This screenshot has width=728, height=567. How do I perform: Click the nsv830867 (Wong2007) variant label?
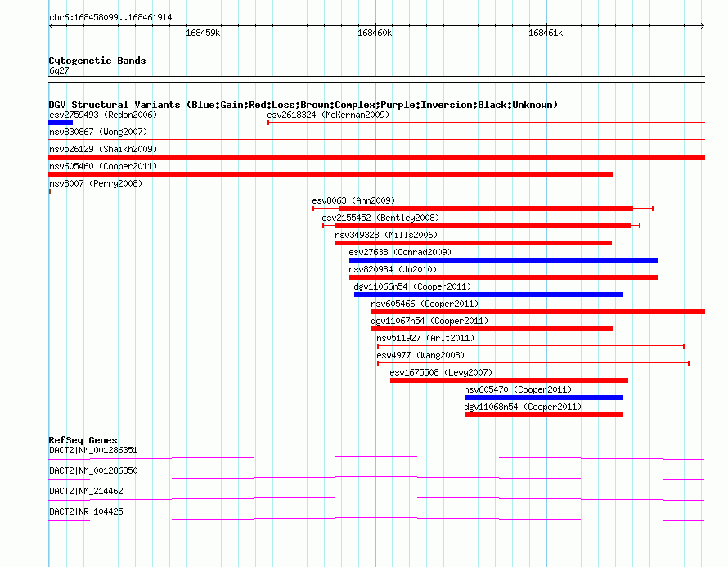pyautogui.click(x=98, y=132)
